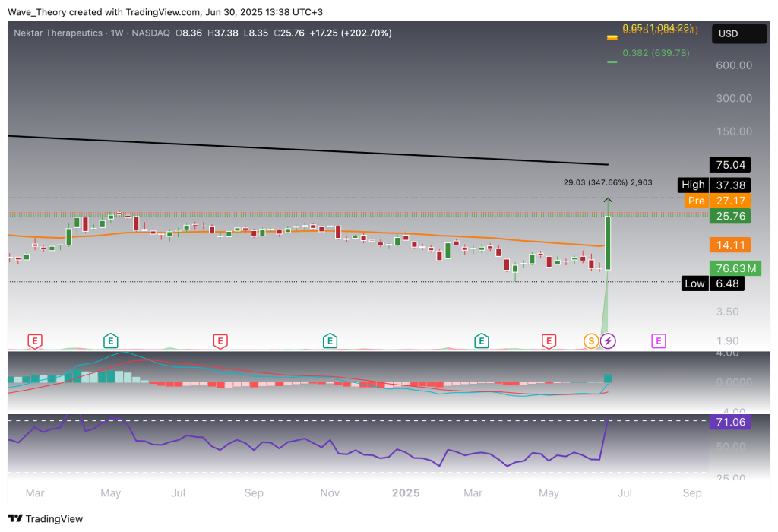Click the 600.00 price axis label
Image resolution: width=778 pixels, height=532 pixels.
734,65
